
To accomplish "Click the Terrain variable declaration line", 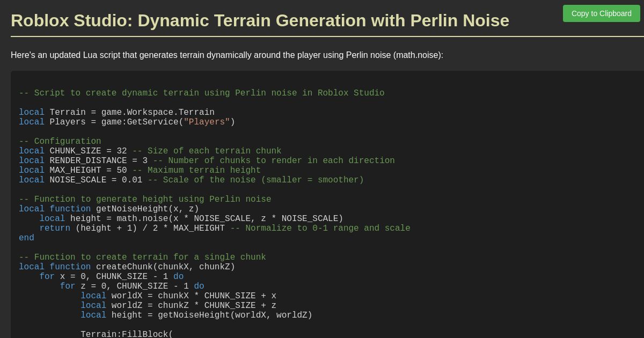I will [x=116, y=112].
